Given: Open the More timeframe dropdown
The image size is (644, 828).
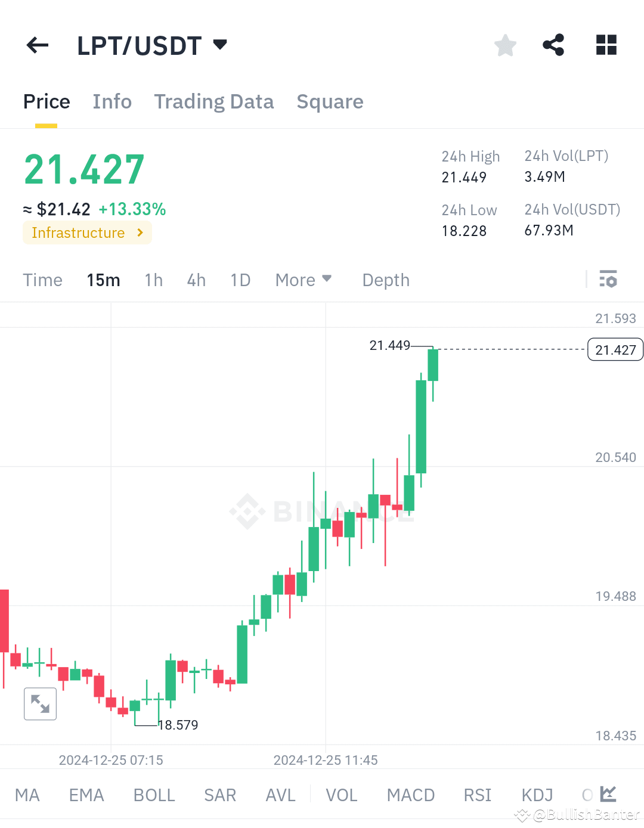Looking at the screenshot, I should click(304, 280).
